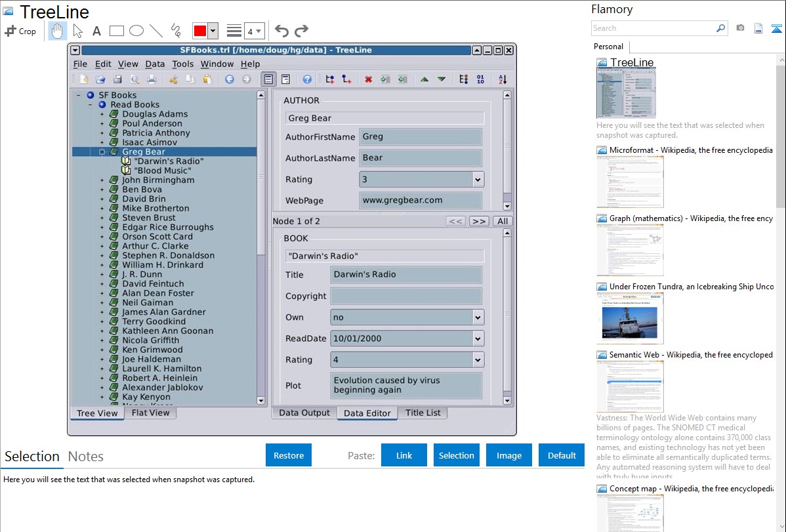Select the arrow pointer tool
Viewport: 786px width, 532px height.
click(77, 31)
